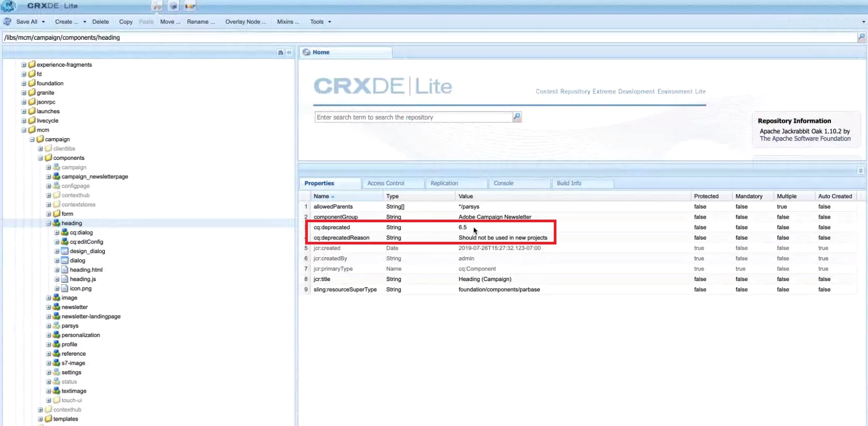
Task: Select the icon.png file icon
Action: (65, 288)
